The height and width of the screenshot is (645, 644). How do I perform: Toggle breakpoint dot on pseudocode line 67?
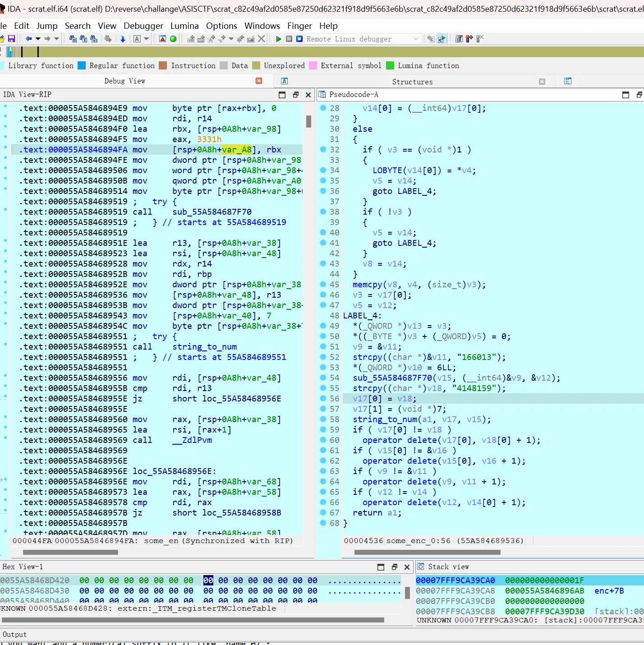tap(323, 512)
